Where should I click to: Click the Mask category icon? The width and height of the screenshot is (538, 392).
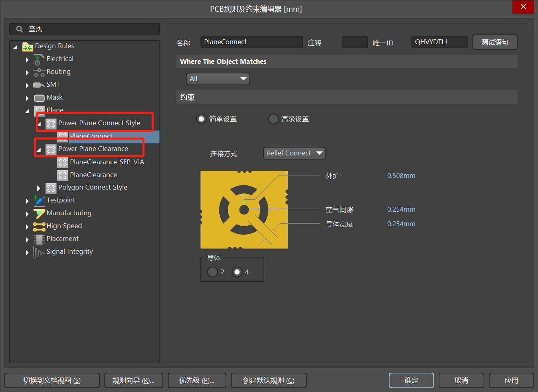tap(39, 98)
